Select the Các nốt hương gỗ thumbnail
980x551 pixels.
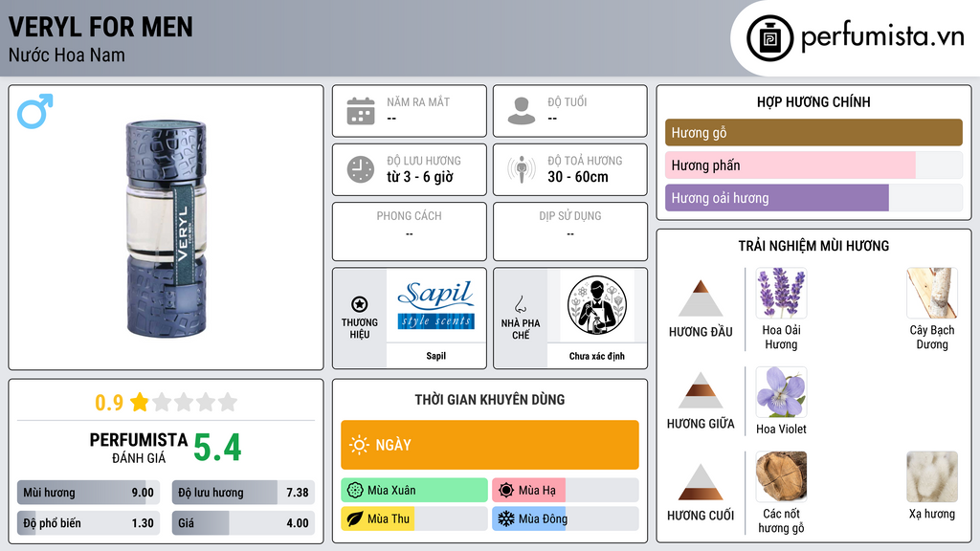(781, 476)
